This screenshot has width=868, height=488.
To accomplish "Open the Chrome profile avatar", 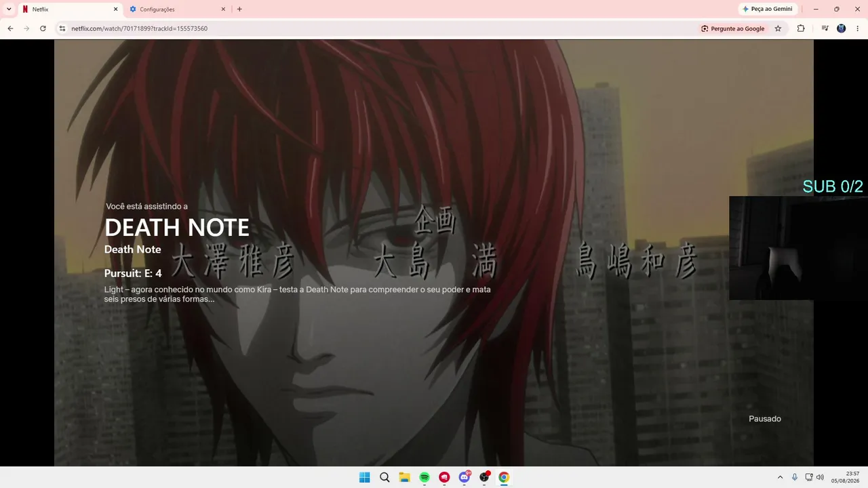I will 842,28.
